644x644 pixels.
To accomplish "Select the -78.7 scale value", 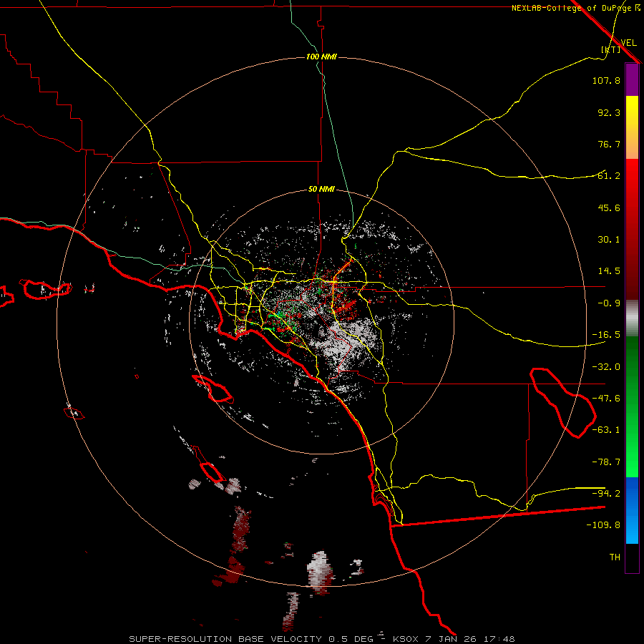I will pyautogui.click(x=606, y=462).
